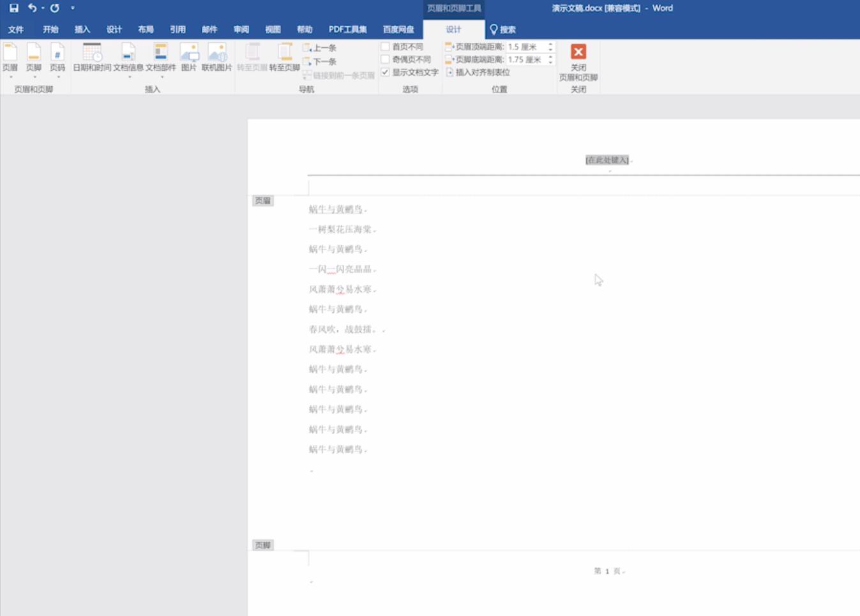
Task: Switch to 引用 tab
Action: click(x=177, y=29)
